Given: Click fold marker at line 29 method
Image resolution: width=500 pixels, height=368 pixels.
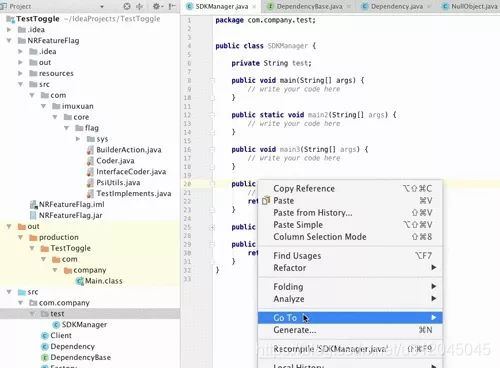Looking at the screenshot, I should pyautogui.click(x=212, y=244).
